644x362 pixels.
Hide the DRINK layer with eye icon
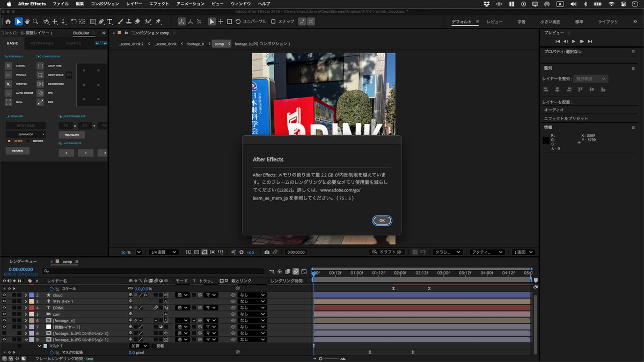pos(4,308)
